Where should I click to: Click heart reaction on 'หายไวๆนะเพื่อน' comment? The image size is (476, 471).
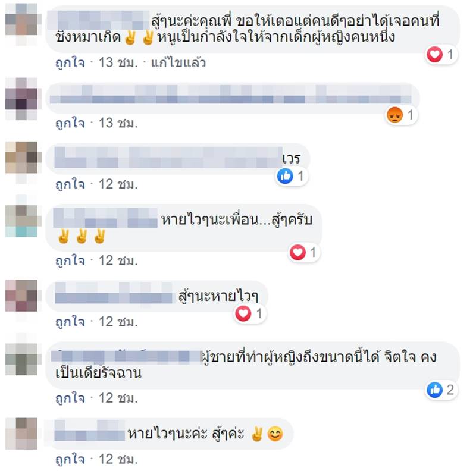297,253
